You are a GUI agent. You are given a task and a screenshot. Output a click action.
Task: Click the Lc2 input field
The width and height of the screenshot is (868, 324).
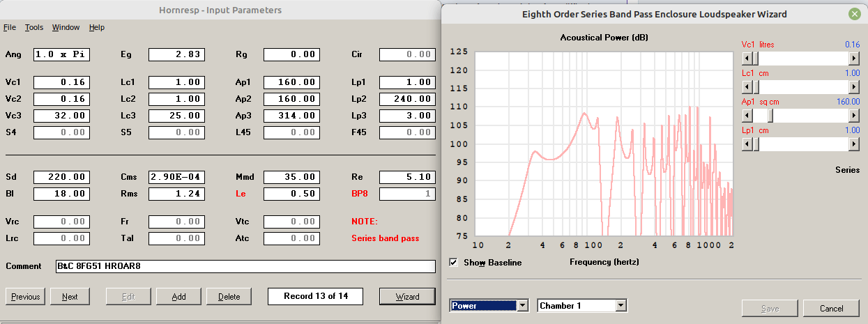coord(176,99)
